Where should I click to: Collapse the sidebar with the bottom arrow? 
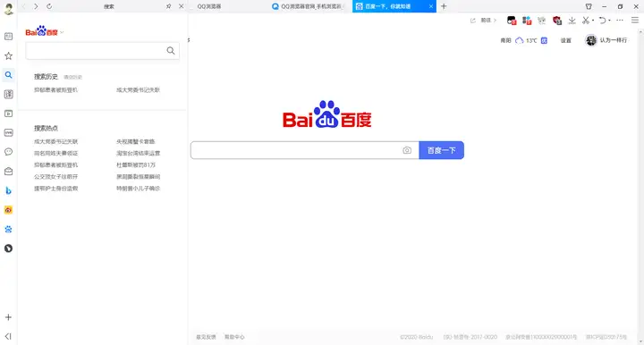pos(8,336)
